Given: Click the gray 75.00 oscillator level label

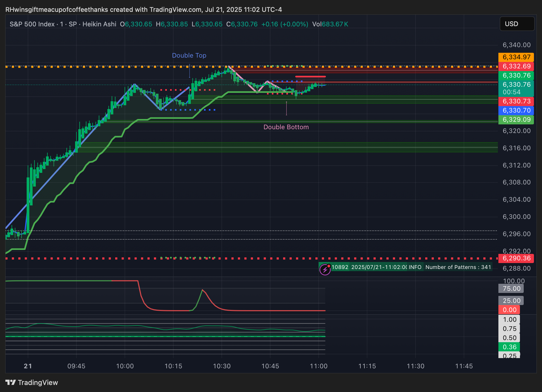Looking at the screenshot, I should 511,289.
